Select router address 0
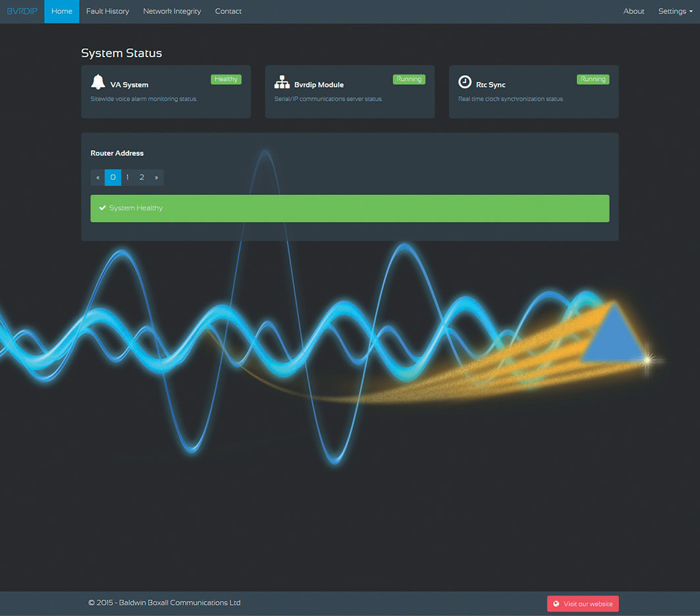The height and width of the screenshot is (616, 700). (113, 177)
